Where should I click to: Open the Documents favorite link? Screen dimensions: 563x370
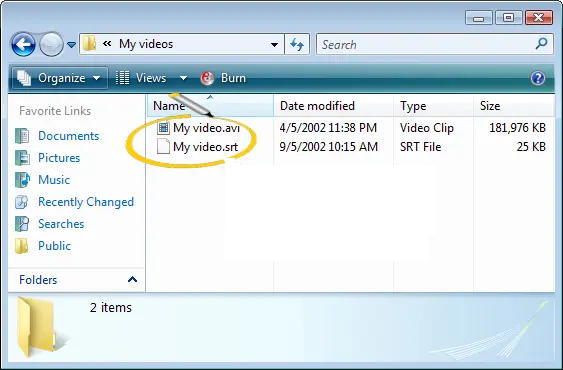69,136
